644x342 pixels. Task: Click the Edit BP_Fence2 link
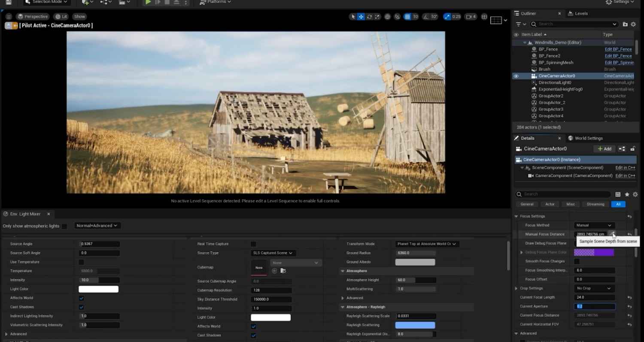click(x=618, y=56)
